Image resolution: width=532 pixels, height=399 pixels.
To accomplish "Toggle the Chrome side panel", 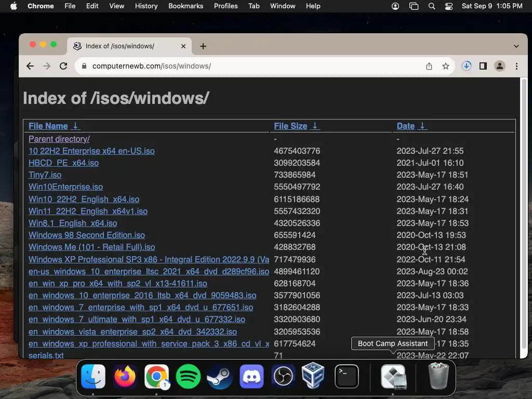I will click(x=483, y=66).
